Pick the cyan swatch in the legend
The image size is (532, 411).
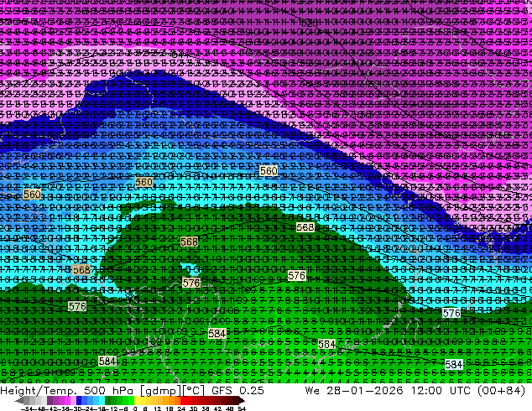(102, 401)
